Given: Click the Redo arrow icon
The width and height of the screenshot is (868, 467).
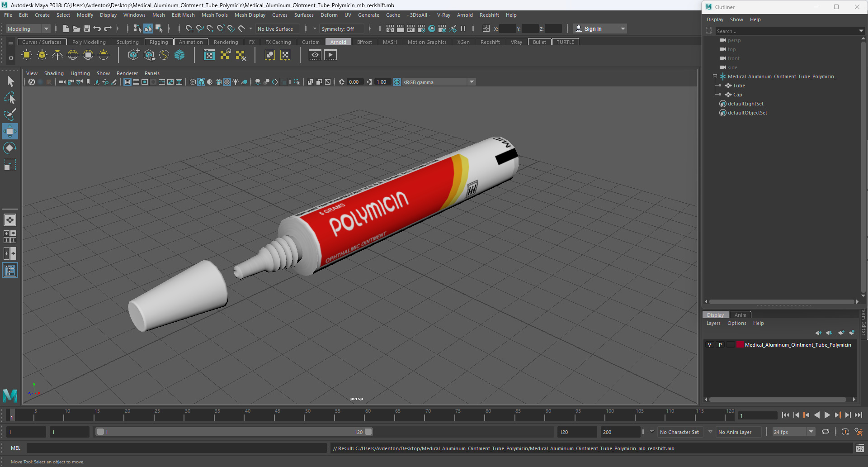Looking at the screenshot, I should pos(108,29).
